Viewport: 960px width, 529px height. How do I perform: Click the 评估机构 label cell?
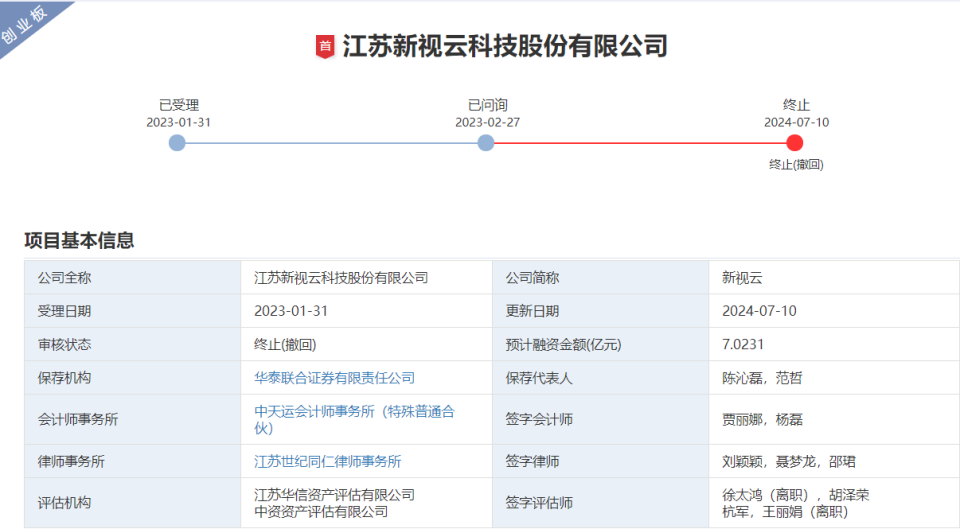point(132,503)
